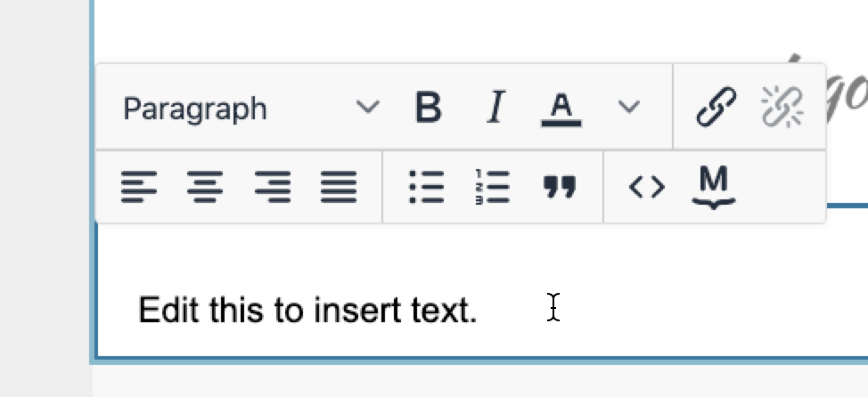The height and width of the screenshot is (397, 868).
Task: Align text to the right
Action: click(x=272, y=187)
